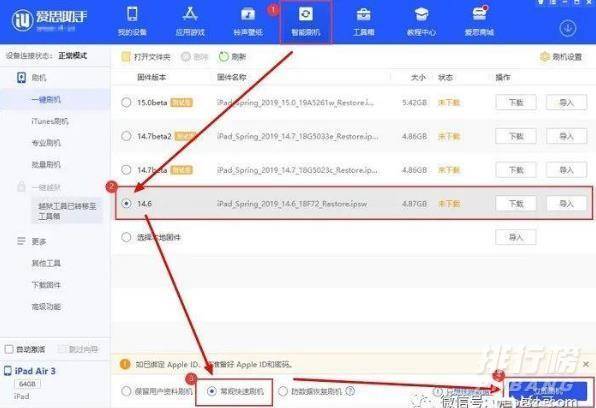Select the 14.7beta firmware radio button
This screenshot has width=596, height=408.
coord(126,170)
